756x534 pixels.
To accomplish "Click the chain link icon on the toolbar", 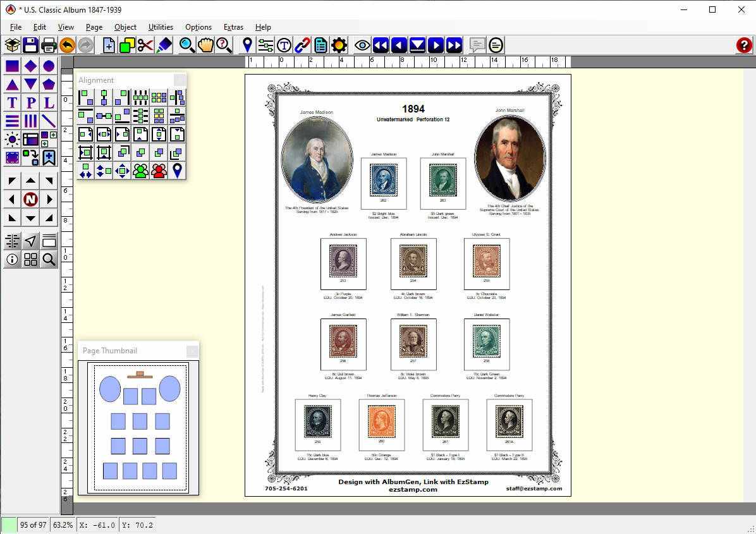I will tap(302, 45).
